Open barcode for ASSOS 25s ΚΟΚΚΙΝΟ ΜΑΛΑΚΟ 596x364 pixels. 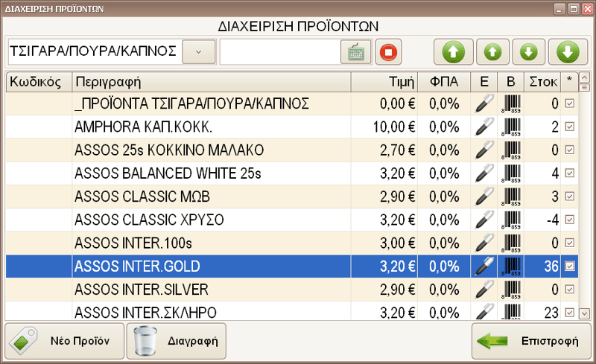pos(511,150)
